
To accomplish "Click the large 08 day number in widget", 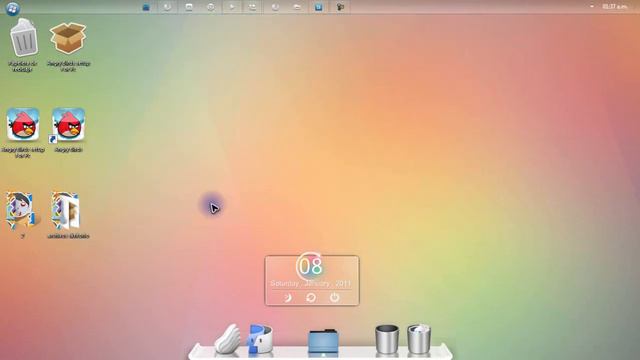I will (311, 267).
